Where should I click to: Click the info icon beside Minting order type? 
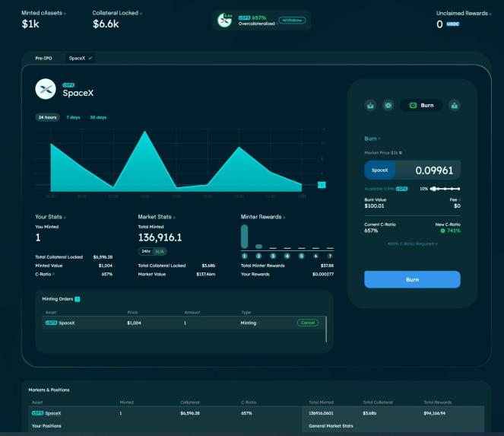pos(258,323)
